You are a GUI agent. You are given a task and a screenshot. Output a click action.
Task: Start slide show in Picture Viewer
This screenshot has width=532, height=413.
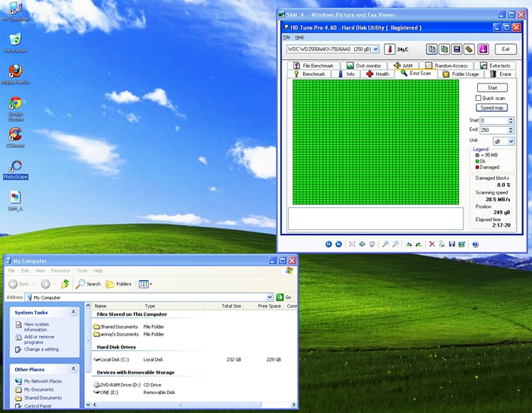[372, 244]
